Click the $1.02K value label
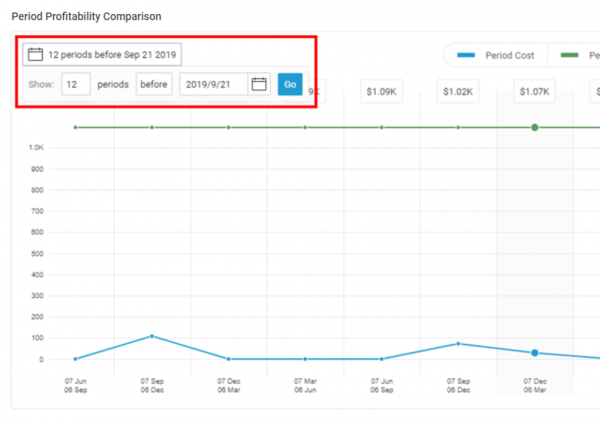Image resolution: width=600 pixels, height=422 pixels. (458, 92)
